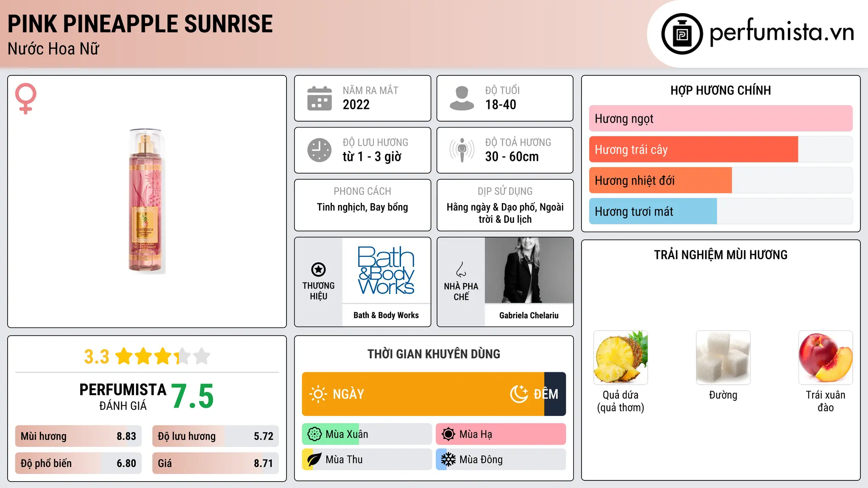This screenshot has height=488, width=868.
Task: Click the PHONG CÁCH label
Action: tap(362, 191)
